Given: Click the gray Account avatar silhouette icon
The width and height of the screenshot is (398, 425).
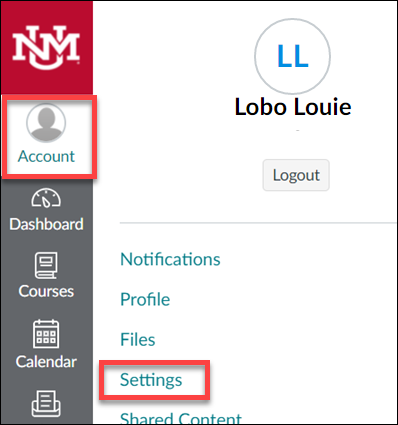Looking at the screenshot, I should [46, 122].
